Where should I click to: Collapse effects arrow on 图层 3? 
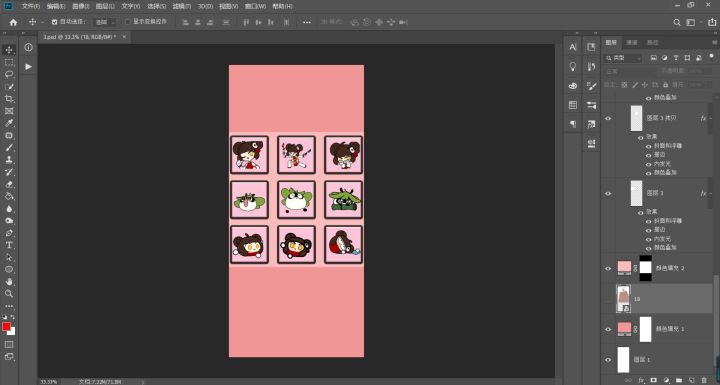[x=711, y=193]
